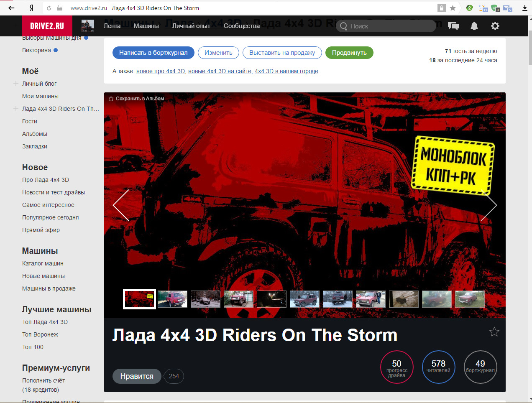The width and height of the screenshot is (532, 403).
Task: Open Альбомы in the sidebar
Action: (35, 134)
